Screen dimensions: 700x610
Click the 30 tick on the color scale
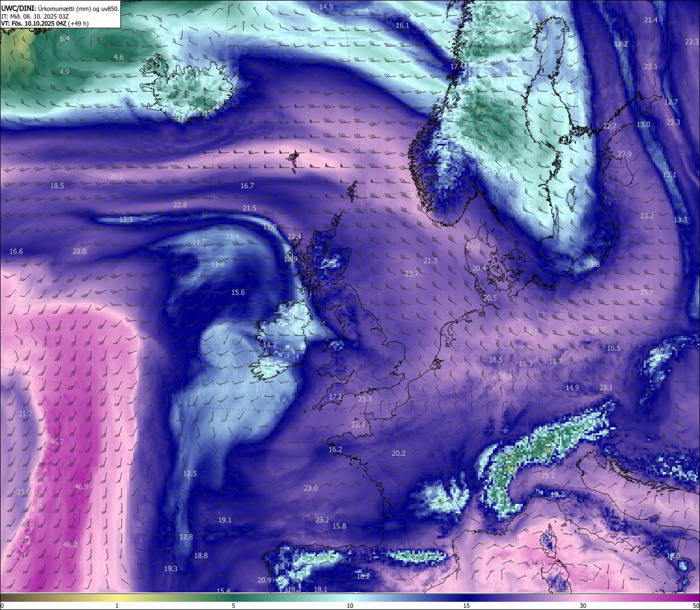(x=583, y=606)
